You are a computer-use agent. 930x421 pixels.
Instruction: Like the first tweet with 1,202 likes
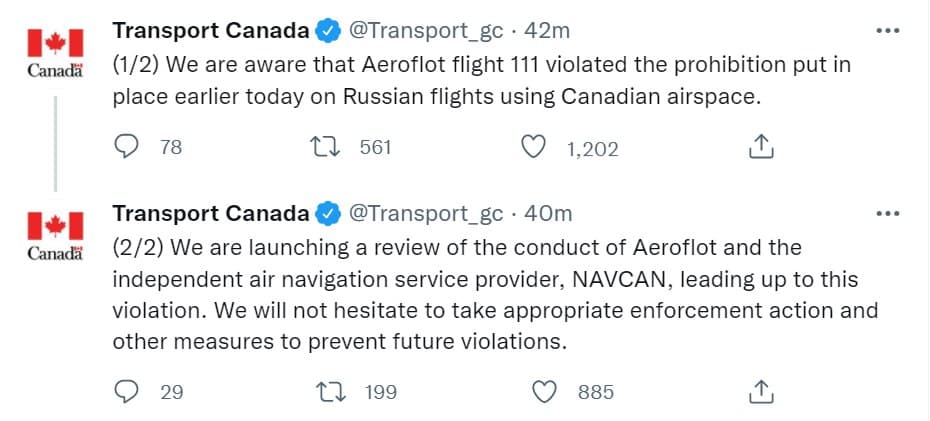[536, 148]
